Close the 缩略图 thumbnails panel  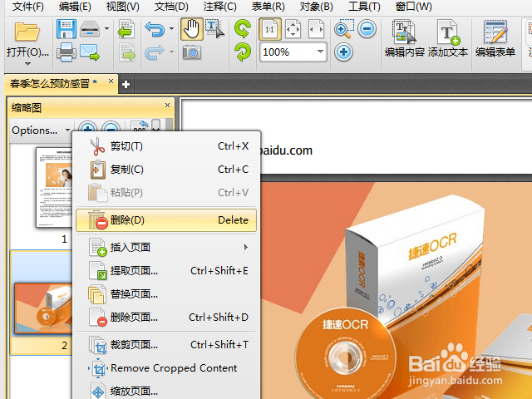coord(167,106)
